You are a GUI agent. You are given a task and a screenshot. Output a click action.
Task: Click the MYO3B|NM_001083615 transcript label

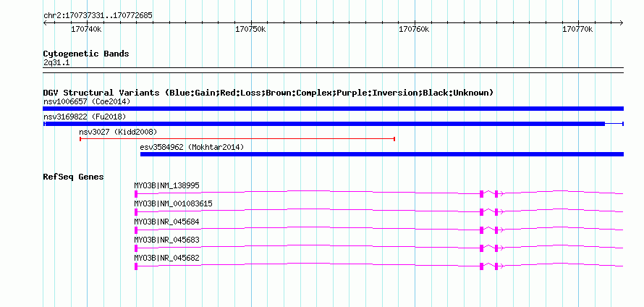(x=174, y=204)
